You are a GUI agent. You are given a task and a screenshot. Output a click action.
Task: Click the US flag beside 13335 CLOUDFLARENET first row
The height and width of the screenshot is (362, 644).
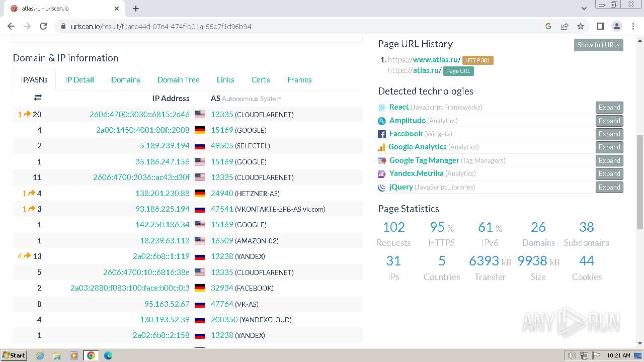pos(200,115)
